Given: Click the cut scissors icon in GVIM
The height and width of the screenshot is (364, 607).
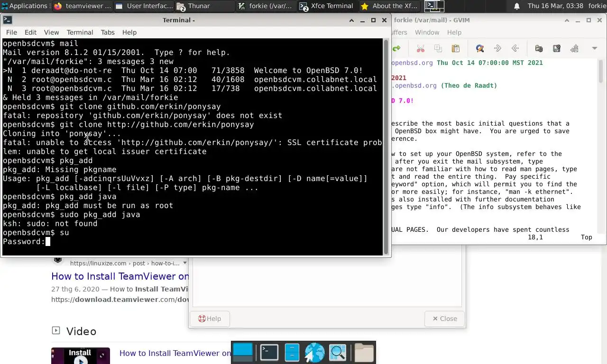Looking at the screenshot, I should pos(420,48).
